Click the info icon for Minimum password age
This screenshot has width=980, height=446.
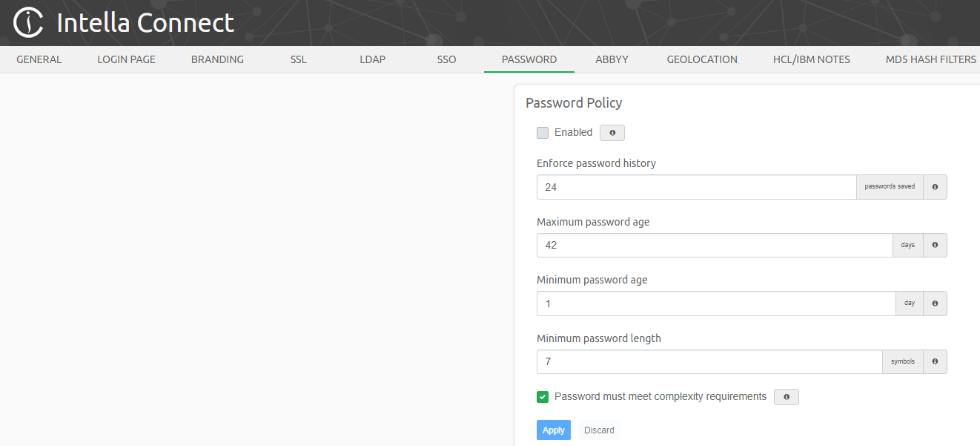tap(935, 303)
